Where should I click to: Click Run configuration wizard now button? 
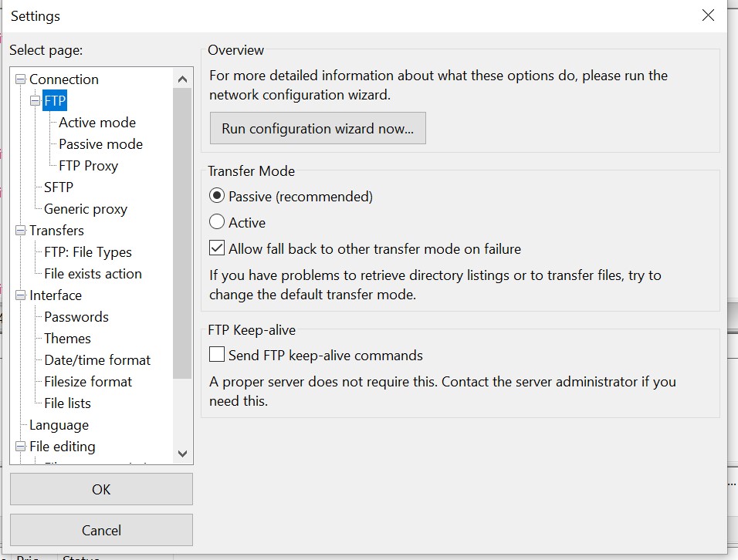pos(317,129)
